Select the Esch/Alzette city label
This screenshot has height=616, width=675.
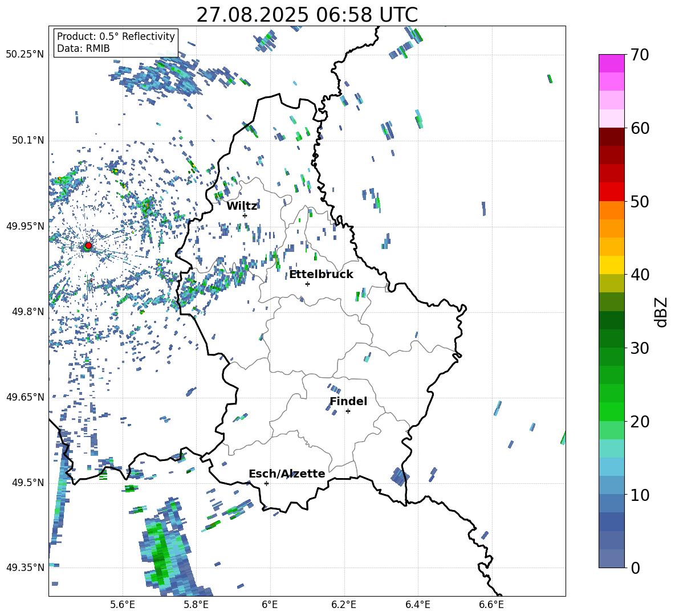[x=287, y=474]
